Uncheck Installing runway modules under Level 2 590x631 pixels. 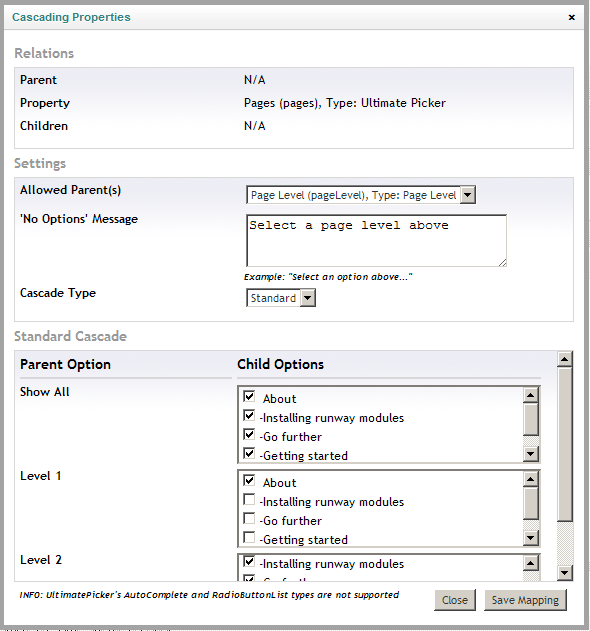[249, 561]
